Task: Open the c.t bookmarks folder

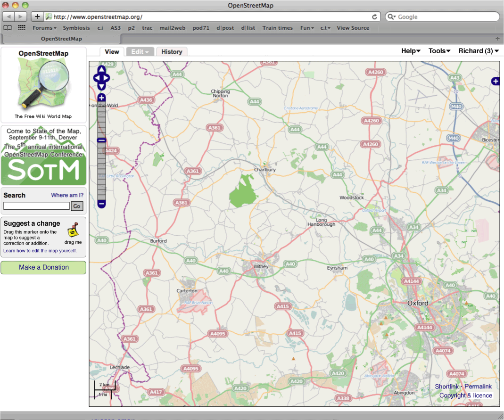Action: point(325,28)
